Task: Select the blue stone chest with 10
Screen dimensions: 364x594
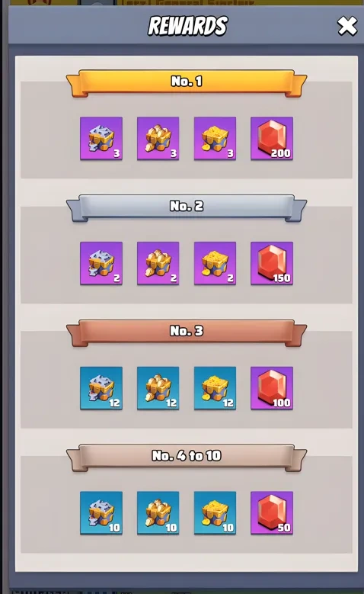Action: 158,513
